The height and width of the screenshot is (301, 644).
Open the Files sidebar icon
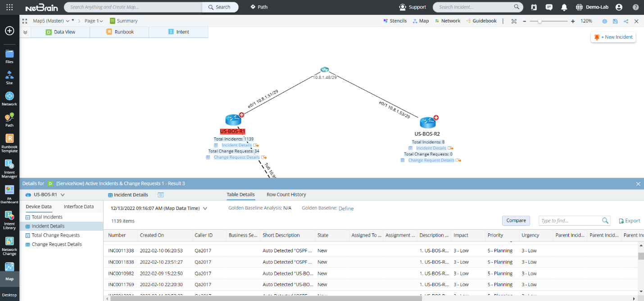[x=9, y=56]
